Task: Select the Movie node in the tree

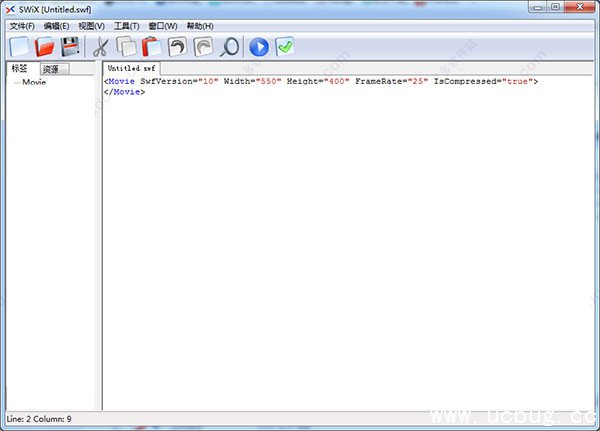Action: pyautogui.click(x=34, y=82)
